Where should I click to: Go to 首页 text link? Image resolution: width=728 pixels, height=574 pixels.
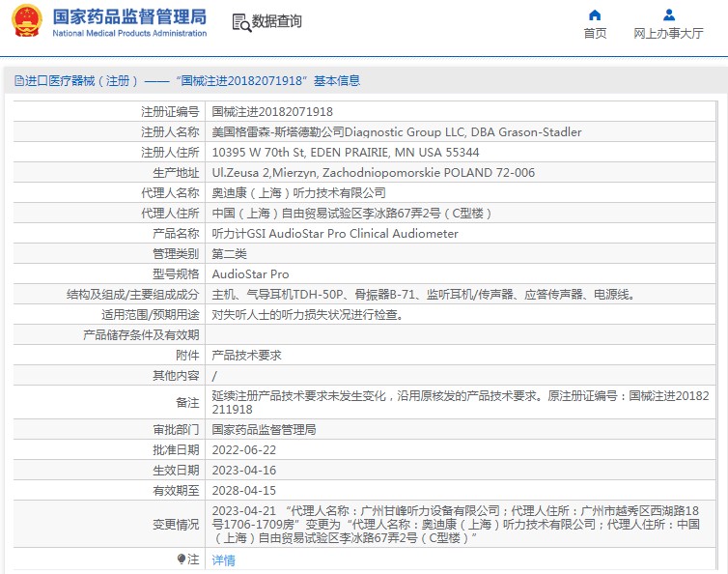pos(595,34)
